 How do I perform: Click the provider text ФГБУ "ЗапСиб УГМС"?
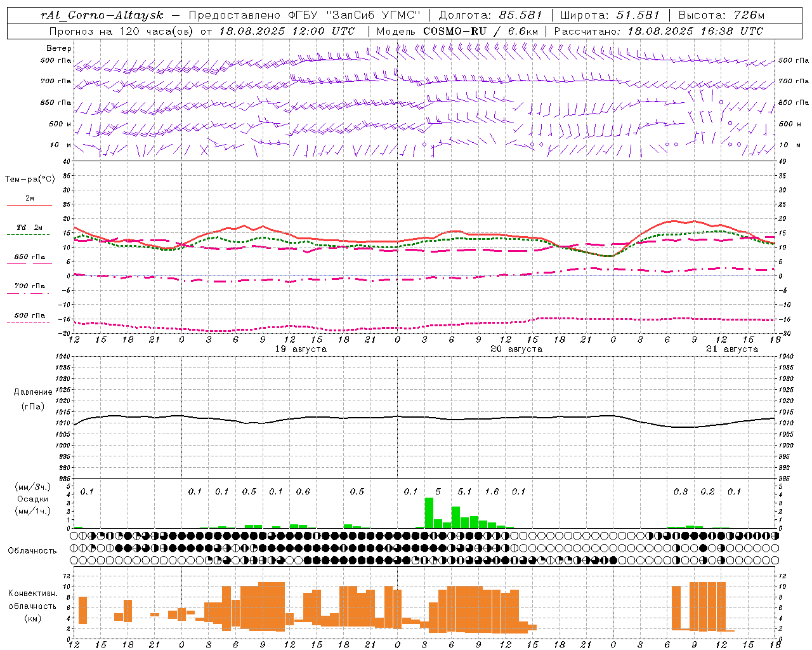point(353,15)
